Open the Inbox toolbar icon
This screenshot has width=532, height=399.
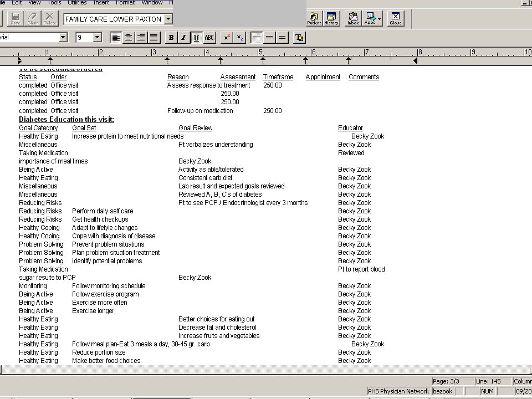(x=353, y=18)
